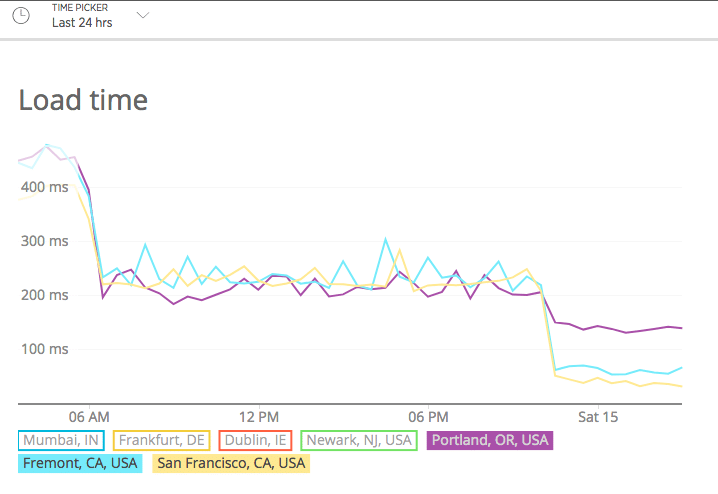Click the "Load time" chart title

click(x=83, y=100)
